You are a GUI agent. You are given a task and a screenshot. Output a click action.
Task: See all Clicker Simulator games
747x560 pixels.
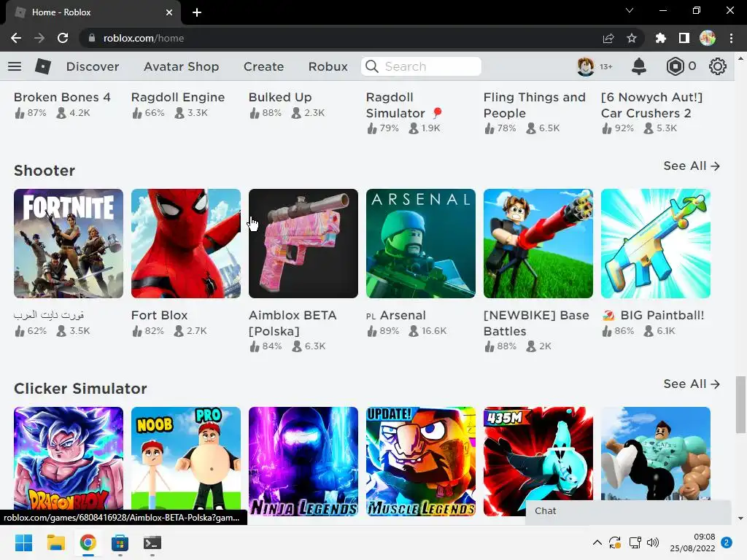pos(692,384)
